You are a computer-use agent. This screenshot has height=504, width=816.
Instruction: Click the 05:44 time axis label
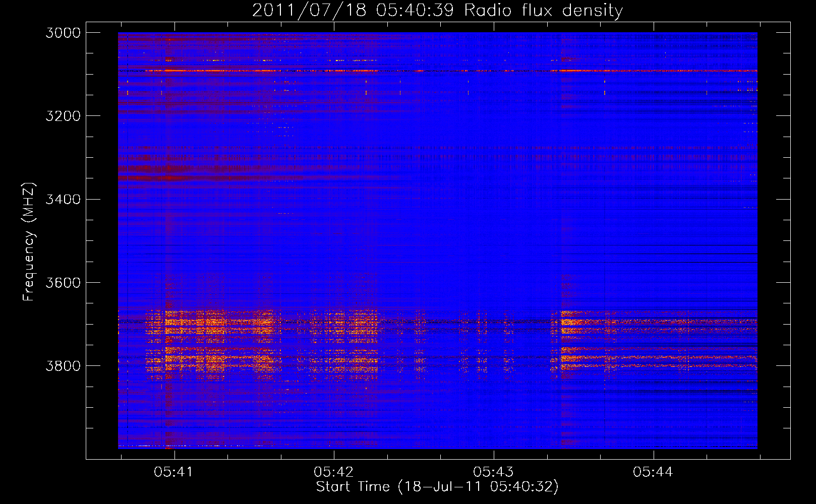pos(653,472)
